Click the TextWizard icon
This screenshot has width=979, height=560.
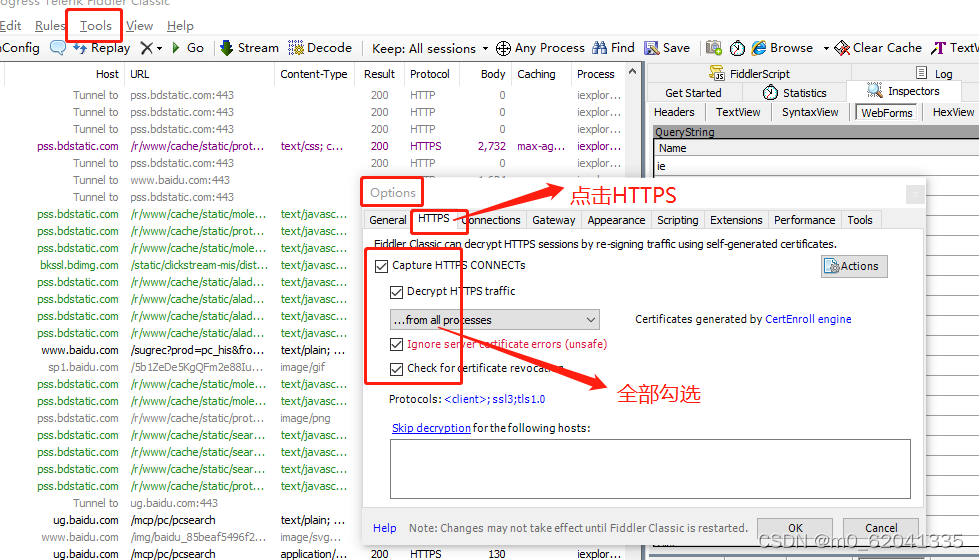(x=938, y=48)
